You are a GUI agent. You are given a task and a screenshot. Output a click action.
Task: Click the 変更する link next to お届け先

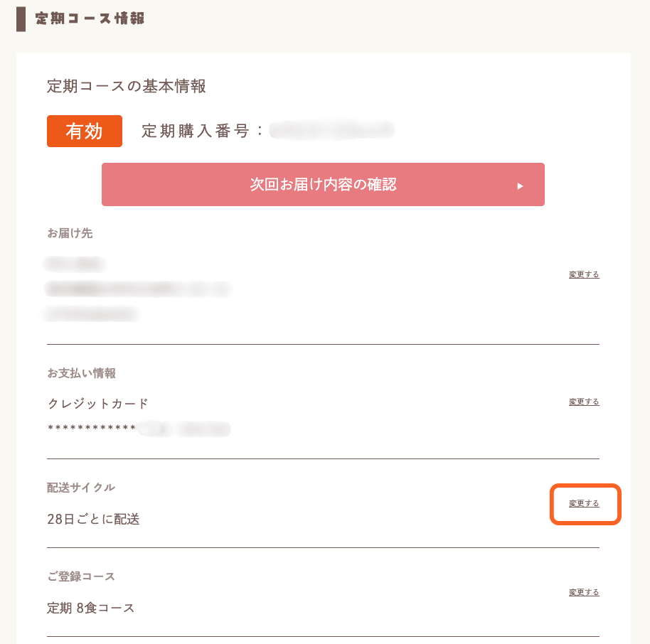pyautogui.click(x=582, y=274)
